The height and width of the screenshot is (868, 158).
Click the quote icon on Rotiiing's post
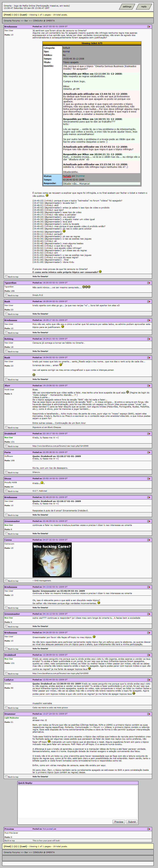pos(149,339)
